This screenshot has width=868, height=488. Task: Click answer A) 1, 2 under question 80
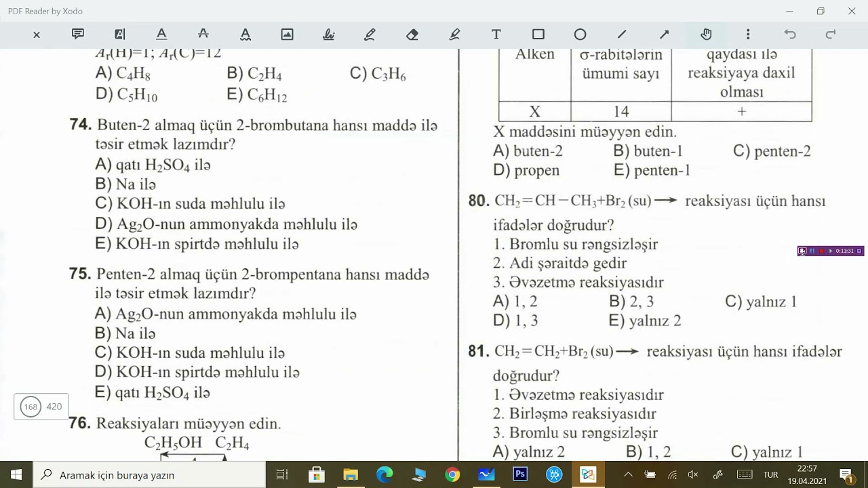515,302
